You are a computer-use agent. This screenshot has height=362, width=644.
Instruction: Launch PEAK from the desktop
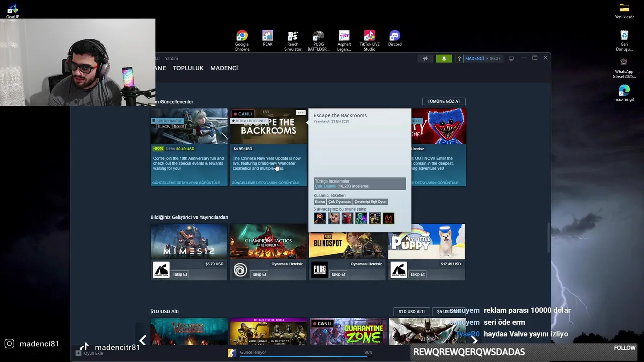point(268,39)
